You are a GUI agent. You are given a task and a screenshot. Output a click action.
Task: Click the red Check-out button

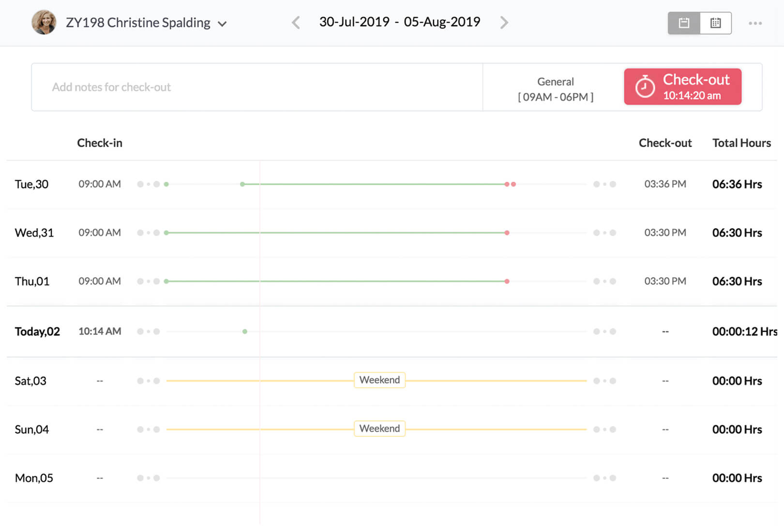(x=682, y=87)
